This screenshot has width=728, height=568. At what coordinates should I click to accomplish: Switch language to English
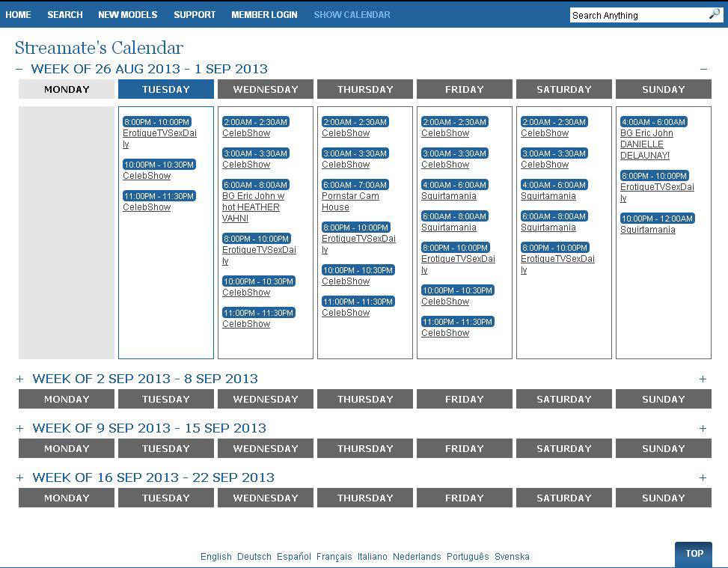[x=216, y=556]
